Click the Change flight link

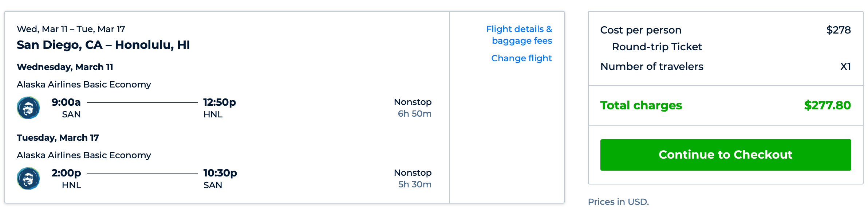pos(521,58)
